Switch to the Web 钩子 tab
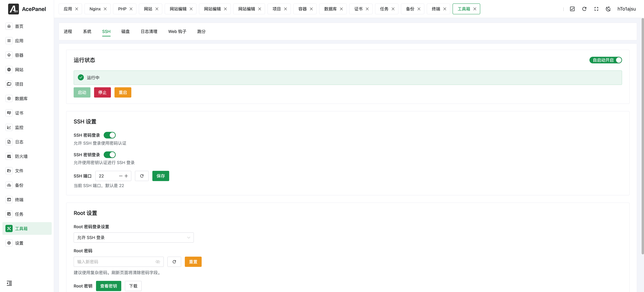The height and width of the screenshot is (292, 644). [x=177, y=32]
